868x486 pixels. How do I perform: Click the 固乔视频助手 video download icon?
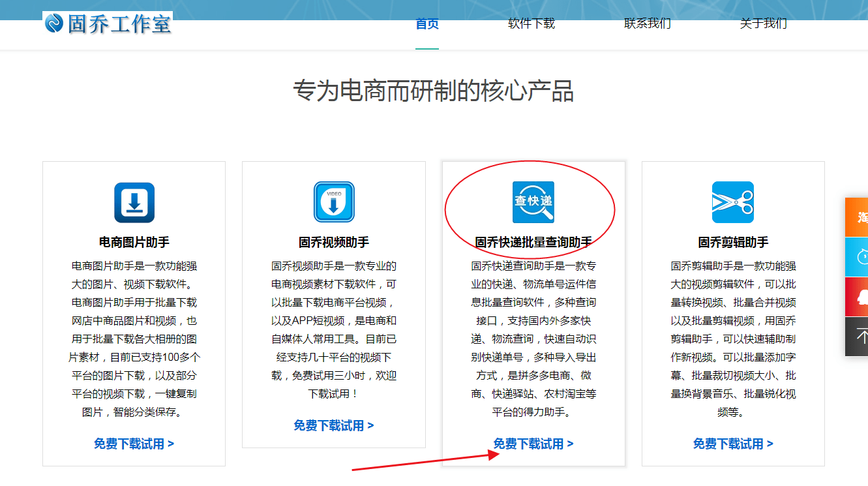pyautogui.click(x=334, y=202)
